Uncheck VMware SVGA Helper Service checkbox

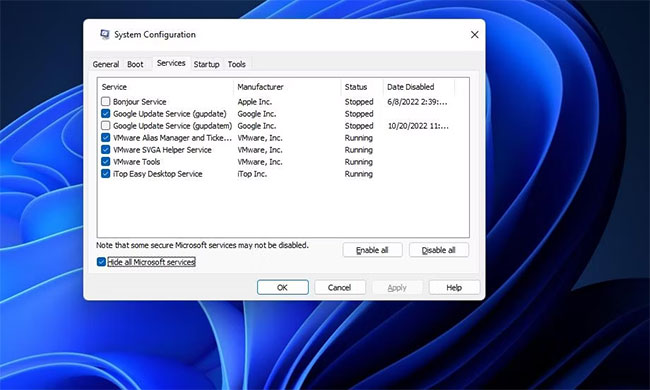pyautogui.click(x=106, y=150)
